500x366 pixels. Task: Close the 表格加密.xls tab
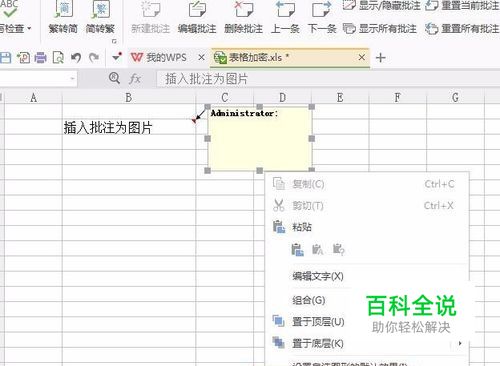(x=362, y=58)
